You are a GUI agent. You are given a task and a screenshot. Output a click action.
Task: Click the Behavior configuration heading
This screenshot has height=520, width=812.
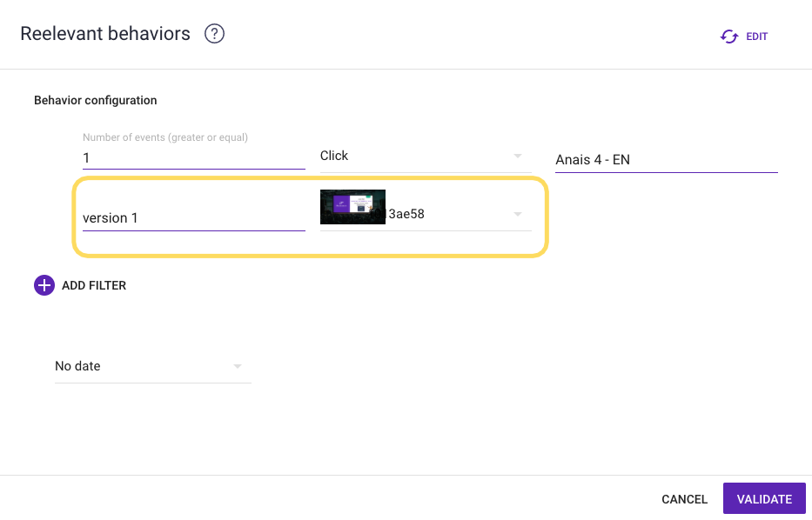(x=96, y=101)
